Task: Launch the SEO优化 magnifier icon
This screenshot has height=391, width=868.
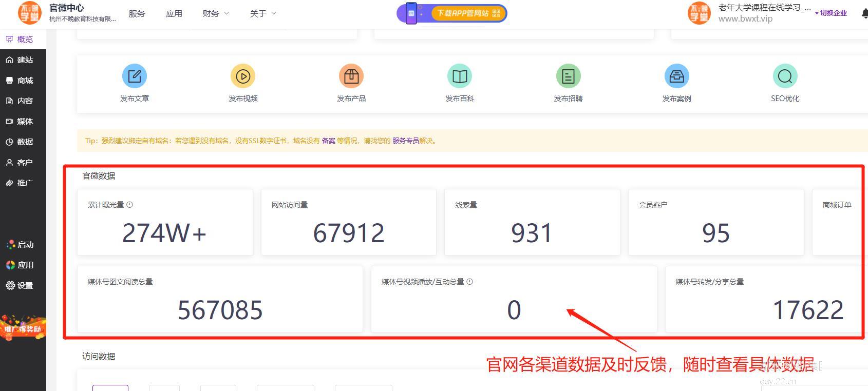Action: [x=785, y=76]
